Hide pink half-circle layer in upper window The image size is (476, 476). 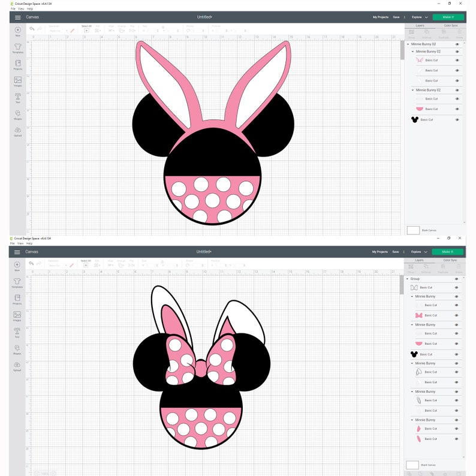(x=457, y=109)
